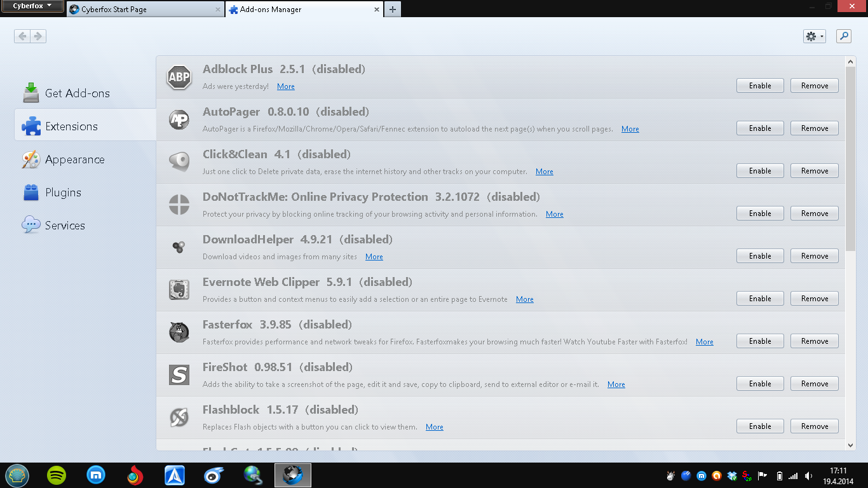
Task: Enable DownloadHelper
Action: tap(760, 256)
